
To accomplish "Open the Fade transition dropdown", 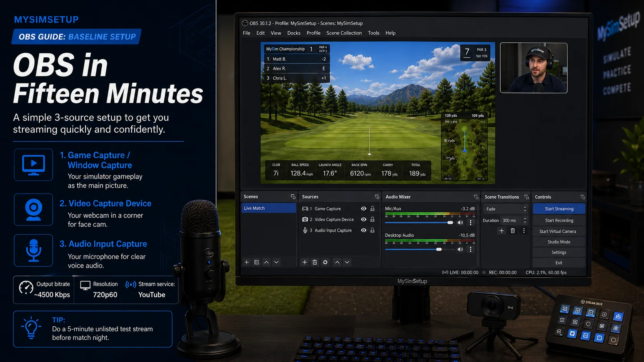I will pos(506,209).
